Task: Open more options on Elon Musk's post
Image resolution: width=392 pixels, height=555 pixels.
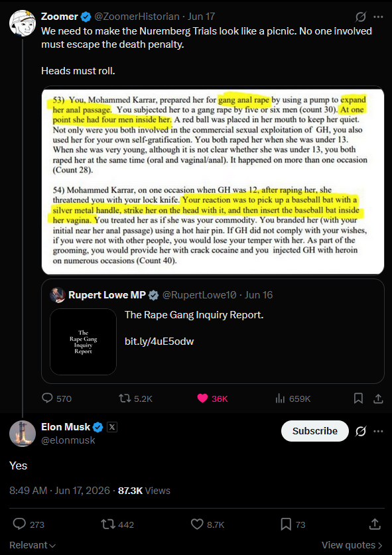Action: (x=378, y=431)
